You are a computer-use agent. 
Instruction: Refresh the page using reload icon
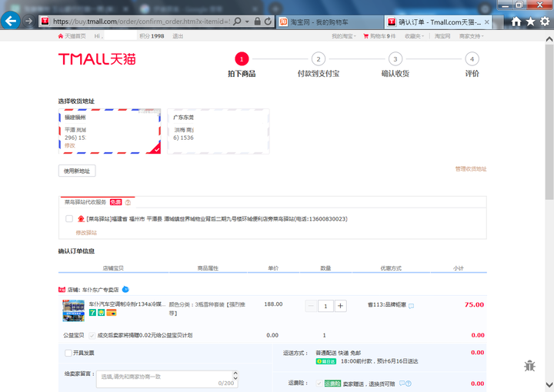point(269,22)
